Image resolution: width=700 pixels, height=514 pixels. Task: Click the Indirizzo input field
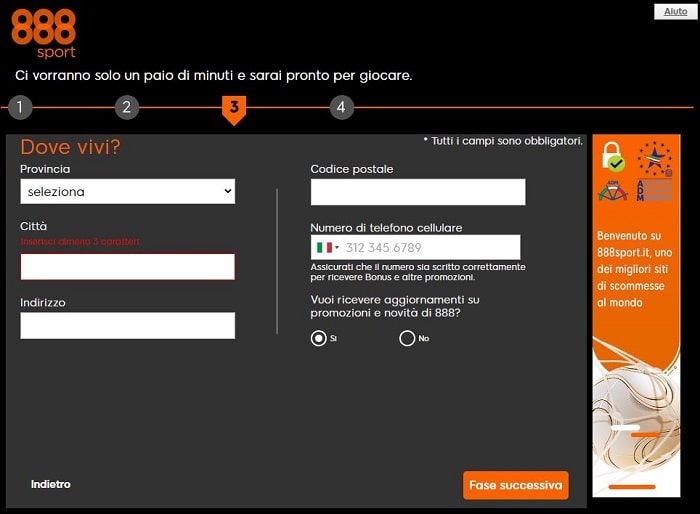pos(128,326)
